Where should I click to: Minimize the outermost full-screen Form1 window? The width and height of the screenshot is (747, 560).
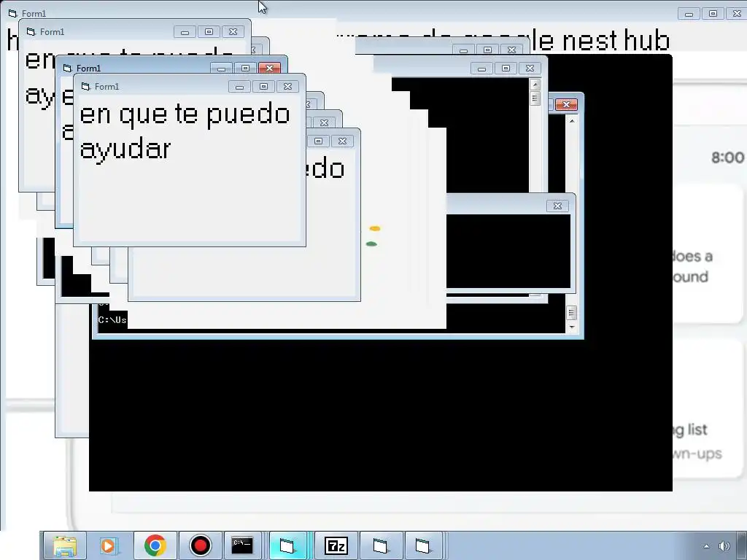(689, 13)
